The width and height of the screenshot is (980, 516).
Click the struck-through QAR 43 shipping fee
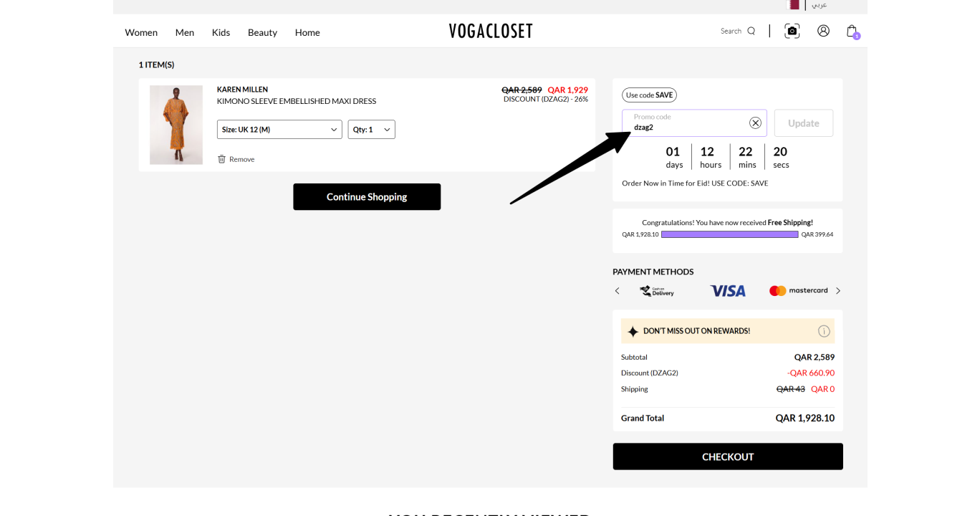coord(791,389)
